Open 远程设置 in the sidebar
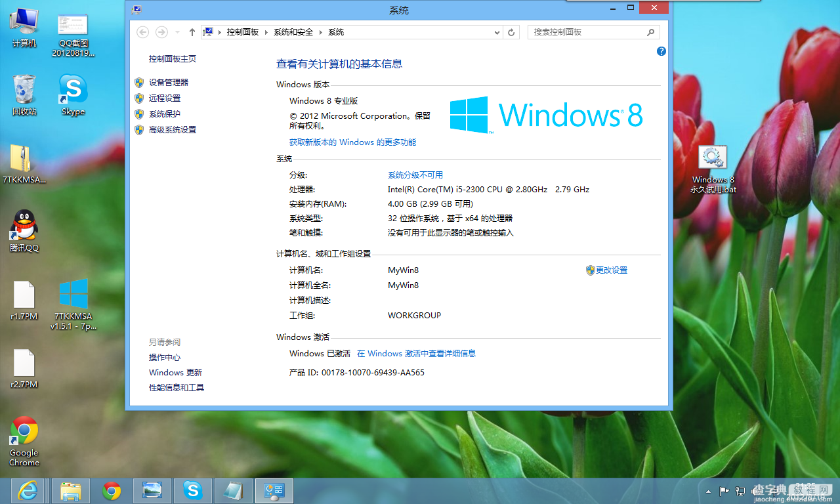Image resolution: width=840 pixels, height=504 pixels. click(x=165, y=98)
